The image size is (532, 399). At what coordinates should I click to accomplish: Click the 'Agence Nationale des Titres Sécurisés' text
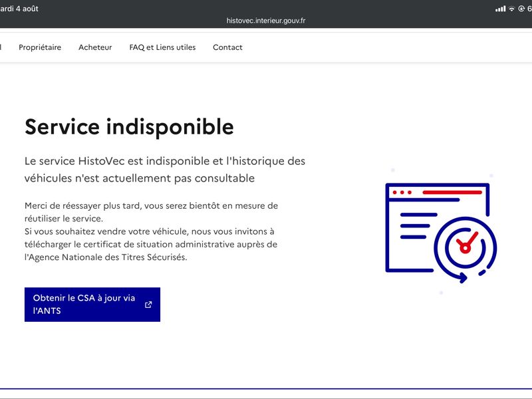[108, 257]
